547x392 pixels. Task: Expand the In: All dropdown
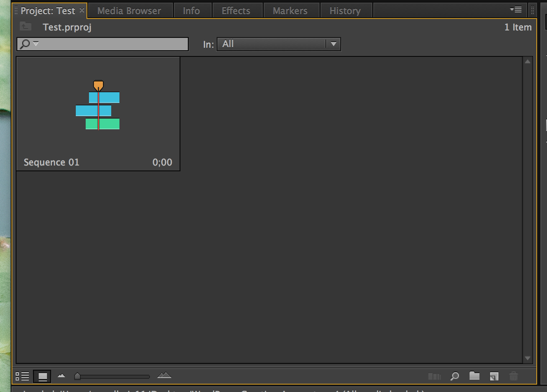tap(333, 44)
